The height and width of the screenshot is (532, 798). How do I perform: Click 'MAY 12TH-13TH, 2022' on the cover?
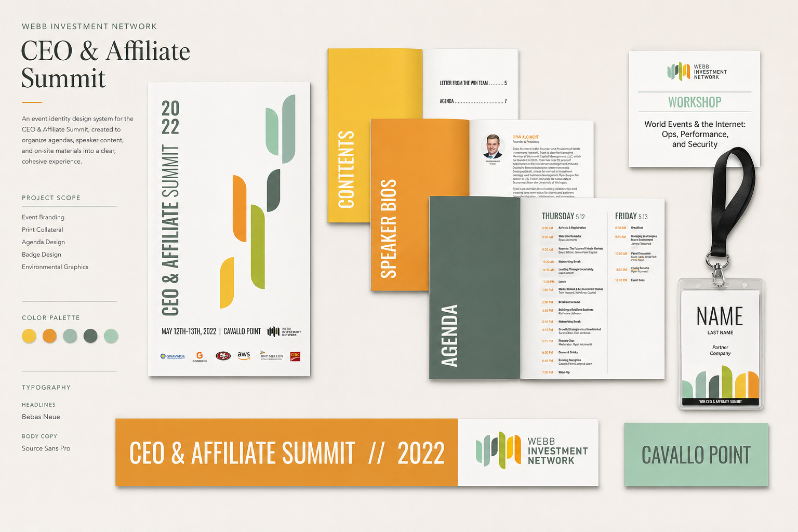(x=189, y=331)
